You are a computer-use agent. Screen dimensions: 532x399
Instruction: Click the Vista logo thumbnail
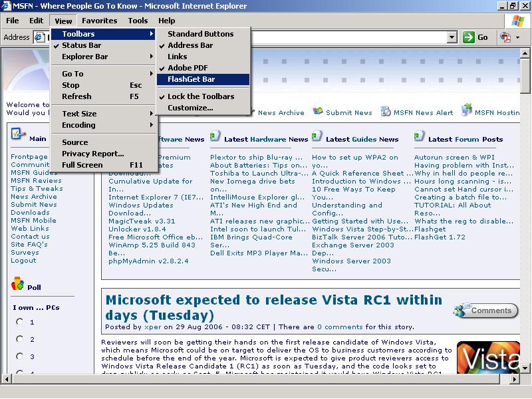[488, 357]
